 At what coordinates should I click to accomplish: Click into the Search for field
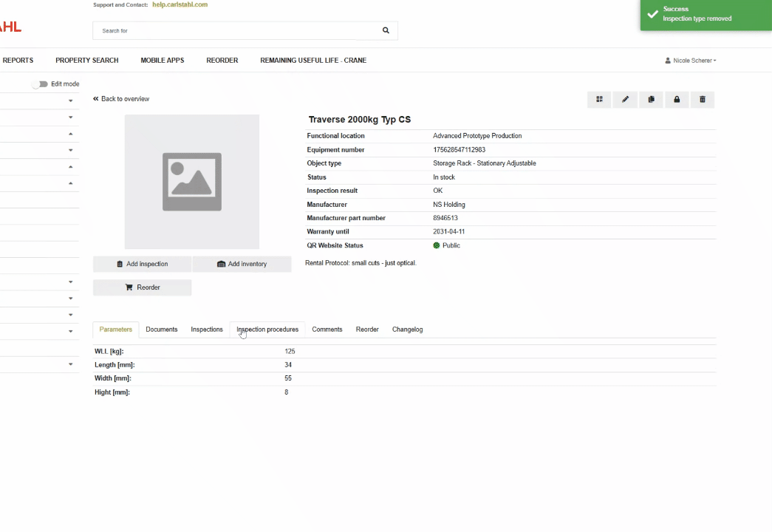(234, 31)
